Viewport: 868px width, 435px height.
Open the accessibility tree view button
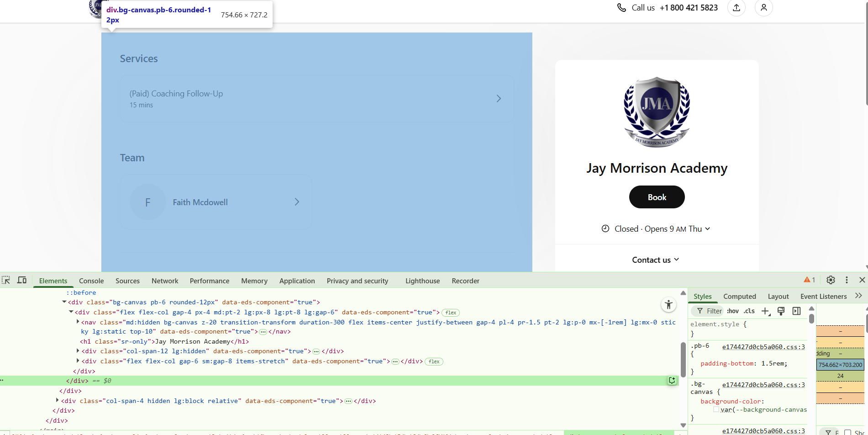pyautogui.click(x=668, y=305)
